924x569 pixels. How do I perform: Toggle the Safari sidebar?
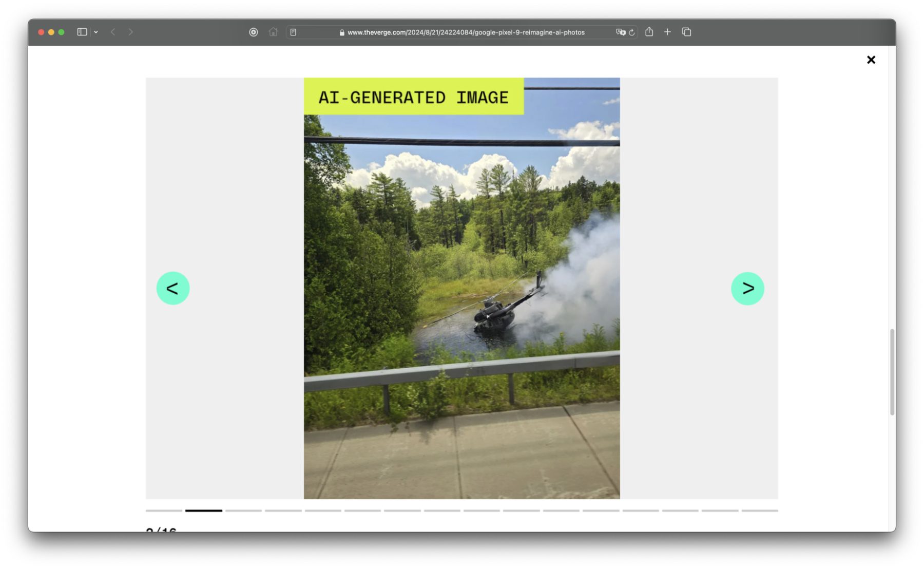[x=82, y=32]
